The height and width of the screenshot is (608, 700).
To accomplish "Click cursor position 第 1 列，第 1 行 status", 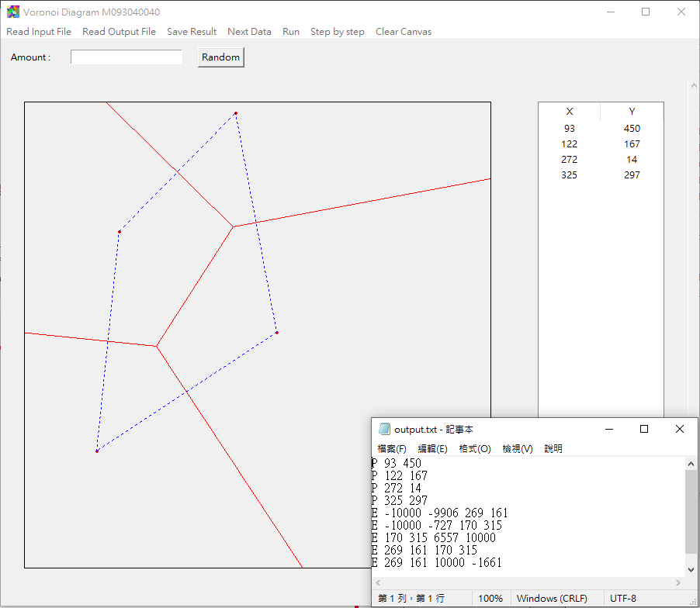I will (x=411, y=599).
